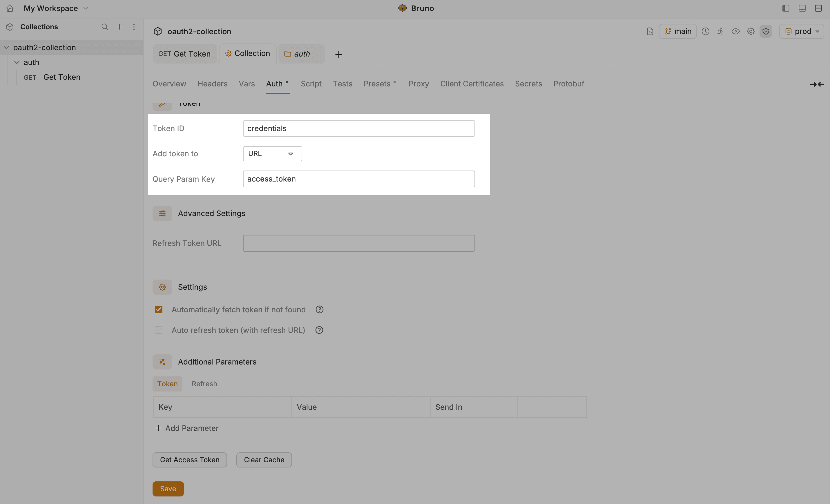The image size is (830, 504).
Task: Click the collapse arrows icon
Action: (817, 84)
